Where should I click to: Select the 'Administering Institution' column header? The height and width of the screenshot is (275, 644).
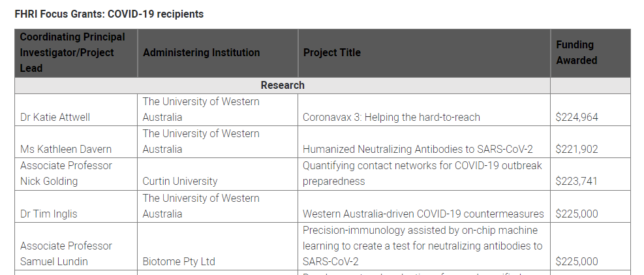tap(201, 52)
